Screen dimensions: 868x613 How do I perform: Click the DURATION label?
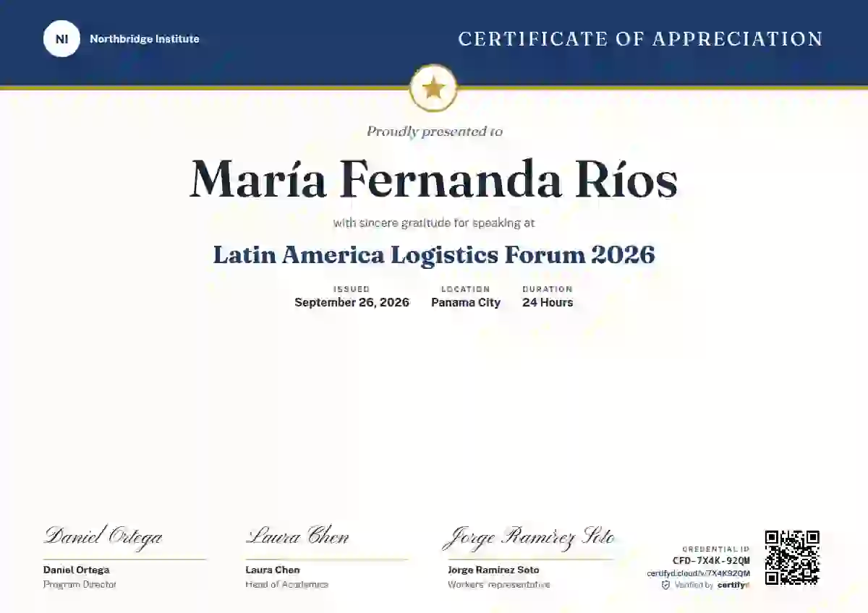[548, 289]
